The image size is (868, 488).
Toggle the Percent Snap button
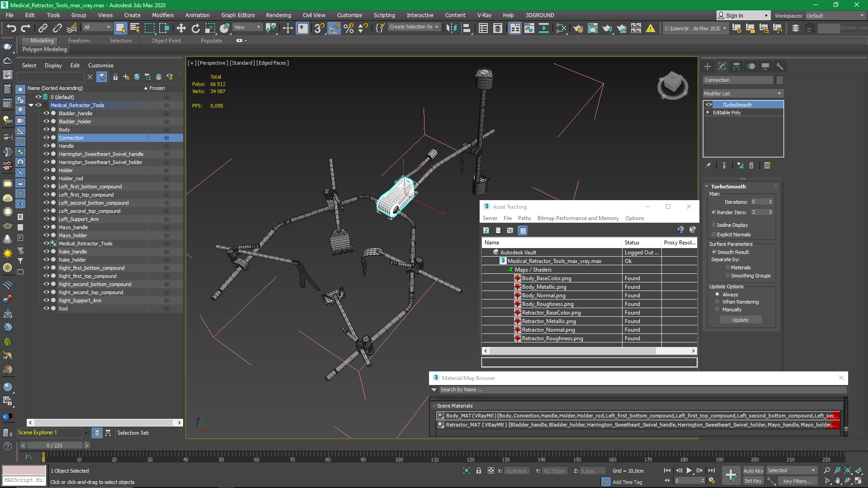pos(349,28)
